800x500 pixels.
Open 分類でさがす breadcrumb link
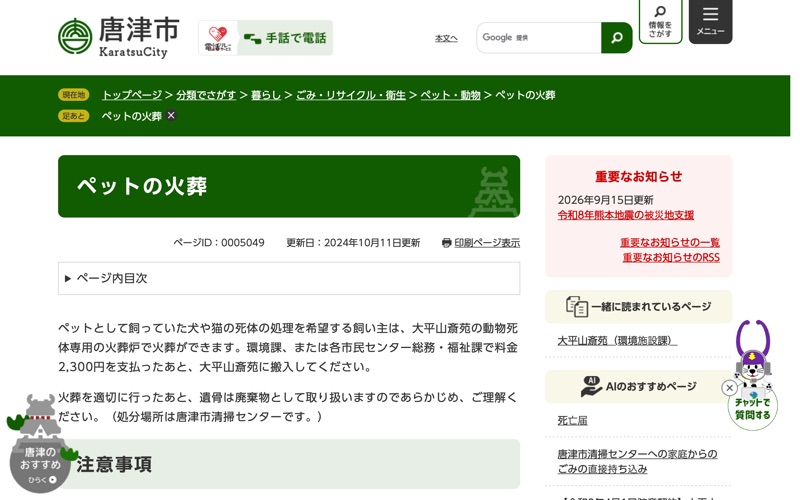tap(206, 95)
